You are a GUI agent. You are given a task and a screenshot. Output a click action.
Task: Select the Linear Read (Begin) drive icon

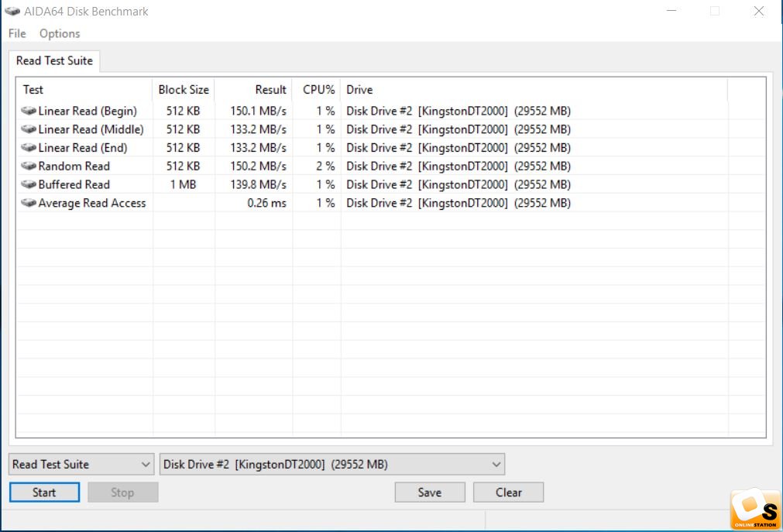tap(29, 111)
